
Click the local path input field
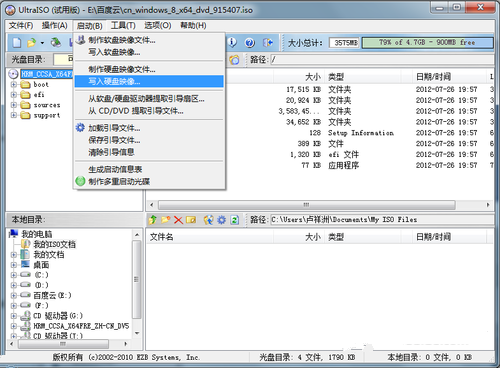click(382, 220)
